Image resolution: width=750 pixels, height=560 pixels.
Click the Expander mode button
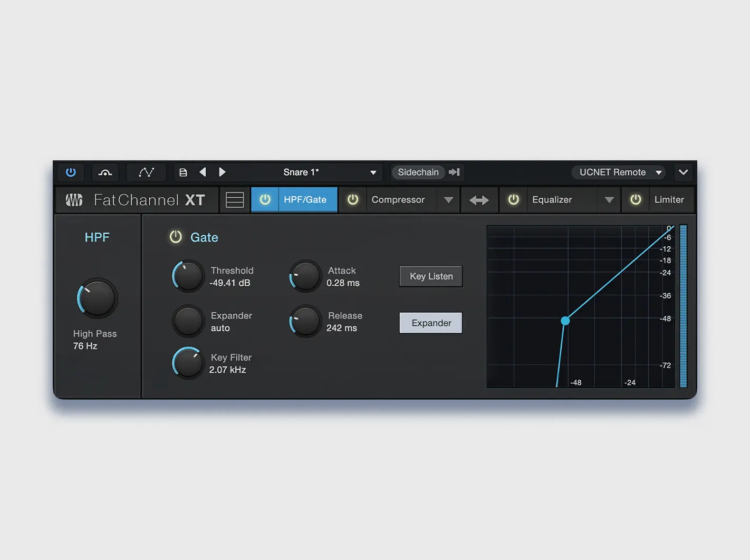pos(430,323)
